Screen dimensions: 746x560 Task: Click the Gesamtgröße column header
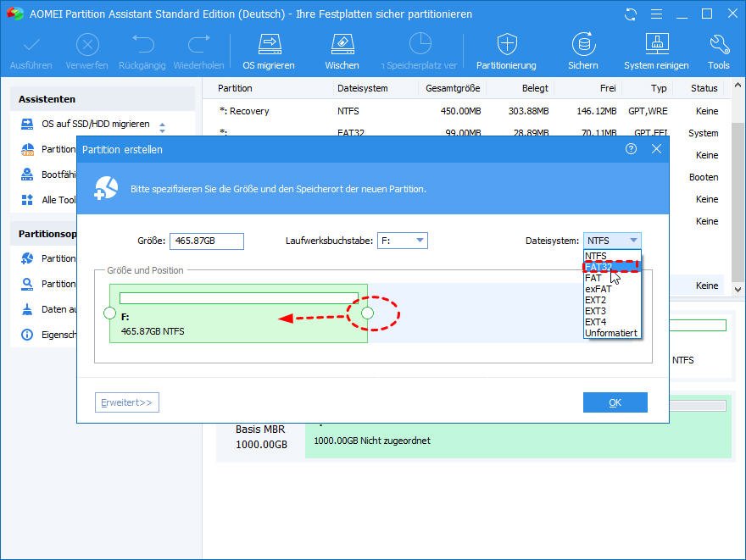(453, 88)
